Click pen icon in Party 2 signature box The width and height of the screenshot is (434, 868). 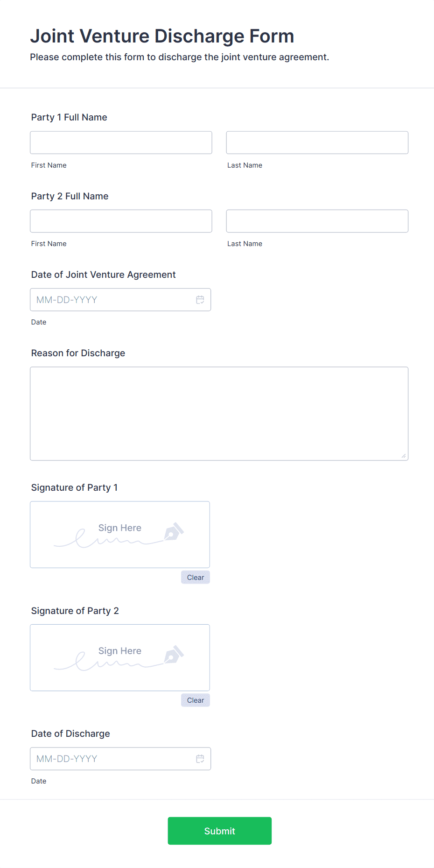[174, 655]
